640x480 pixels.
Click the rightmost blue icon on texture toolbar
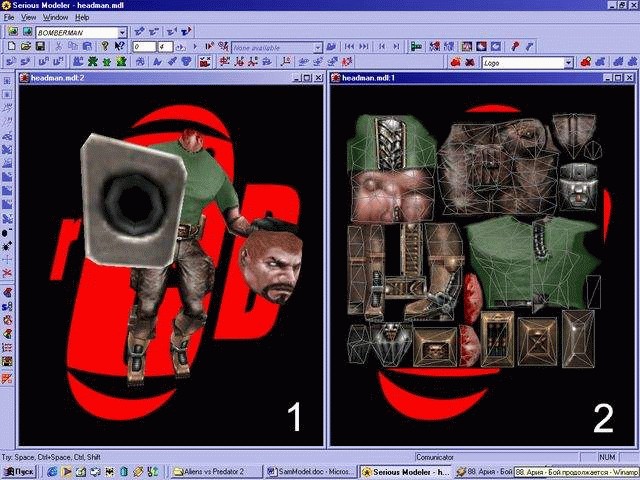(x=632, y=62)
